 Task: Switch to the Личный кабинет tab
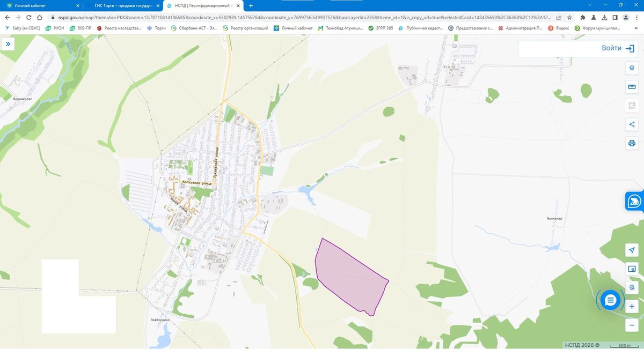pos(41,5)
